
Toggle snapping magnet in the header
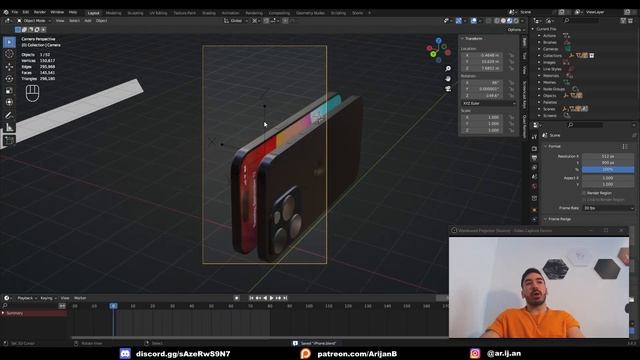pyautogui.click(x=266, y=20)
